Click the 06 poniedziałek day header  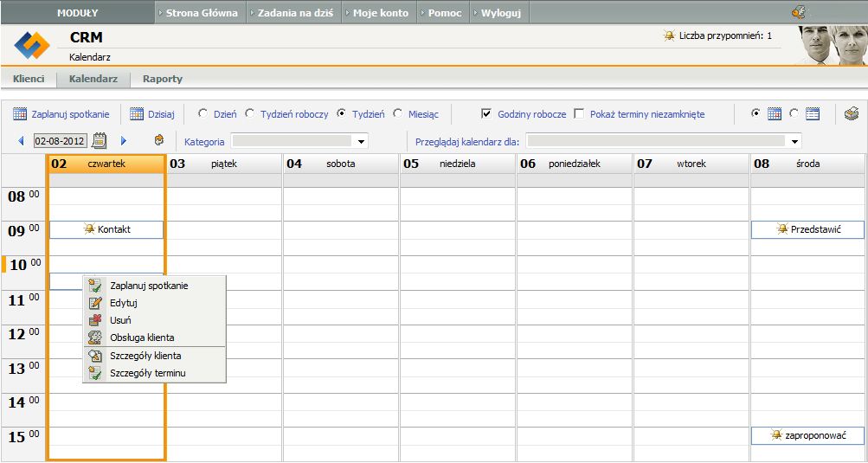(575, 164)
